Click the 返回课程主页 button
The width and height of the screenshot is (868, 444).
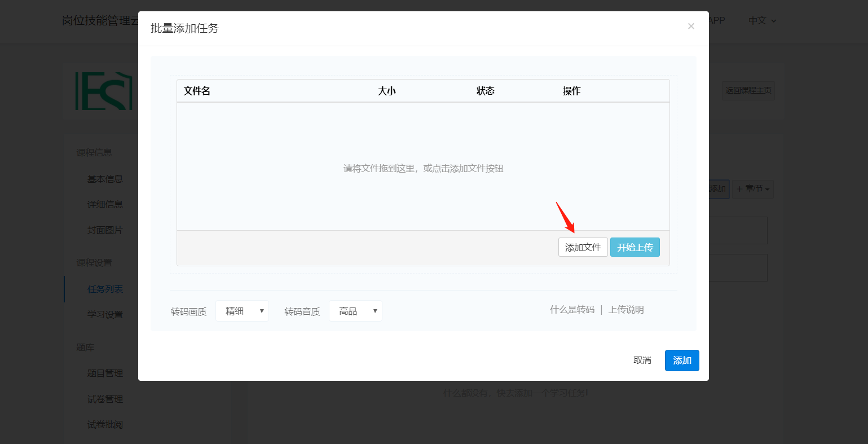click(x=748, y=90)
